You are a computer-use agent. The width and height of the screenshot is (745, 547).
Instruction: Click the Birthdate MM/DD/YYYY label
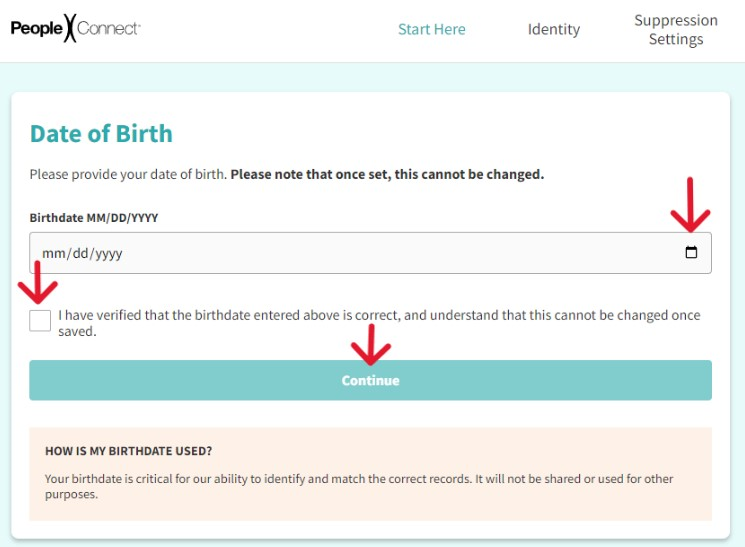point(94,218)
